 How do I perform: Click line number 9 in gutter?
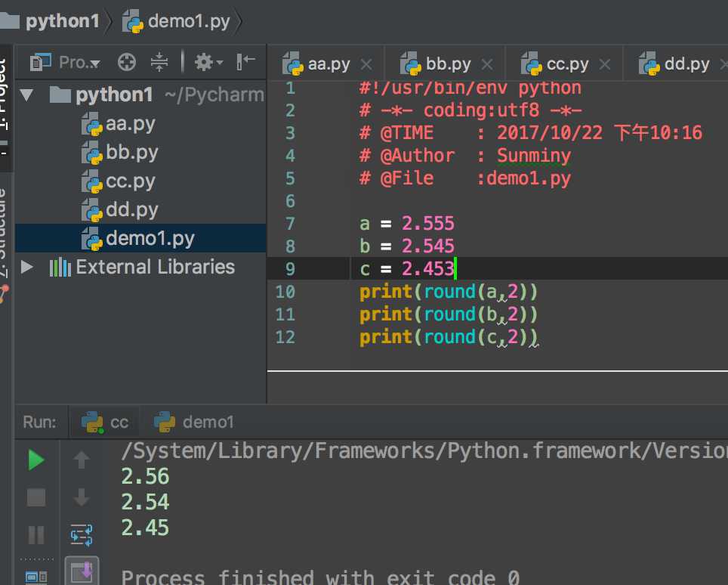click(290, 268)
